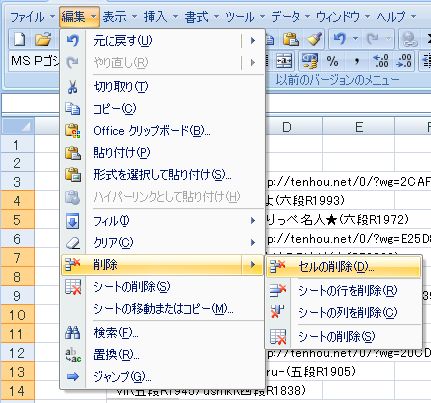This screenshot has height=403, width=431.
Task: Open the ウィンドウ menu
Action: pos(343,17)
